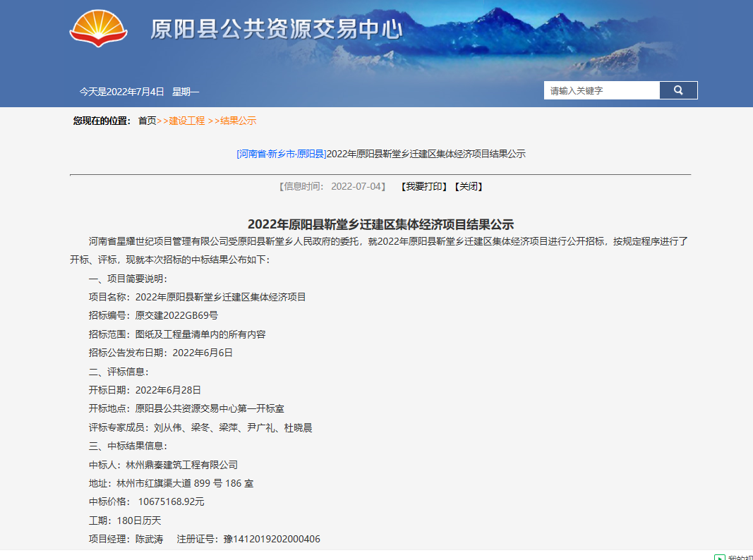Click the 中标价格 10675168.92元 line
This screenshot has height=560, width=753.
coord(146,501)
